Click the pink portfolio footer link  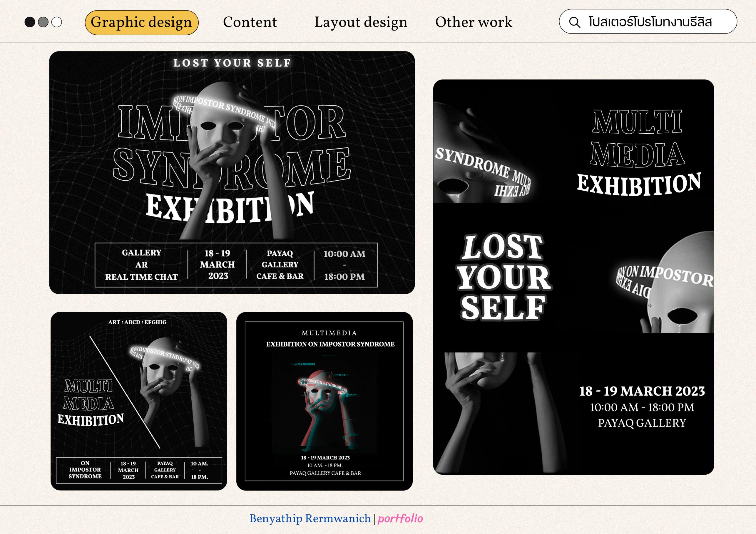pyautogui.click(x=400, y=518)
